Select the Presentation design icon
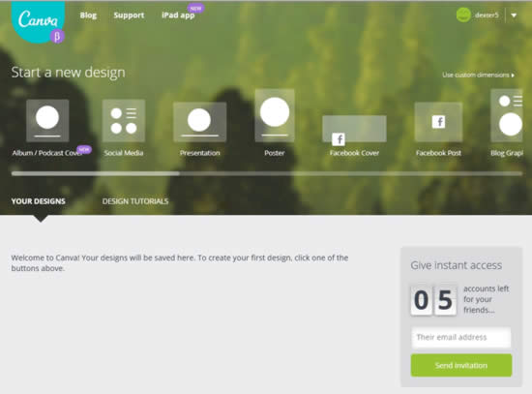The image size is (532, 394). (199, 122)
